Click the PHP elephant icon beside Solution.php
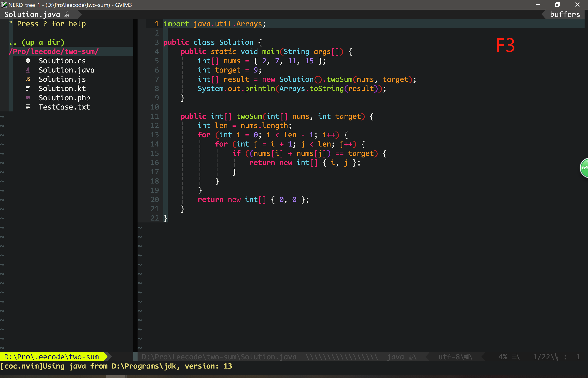 [x=28, y=98]
